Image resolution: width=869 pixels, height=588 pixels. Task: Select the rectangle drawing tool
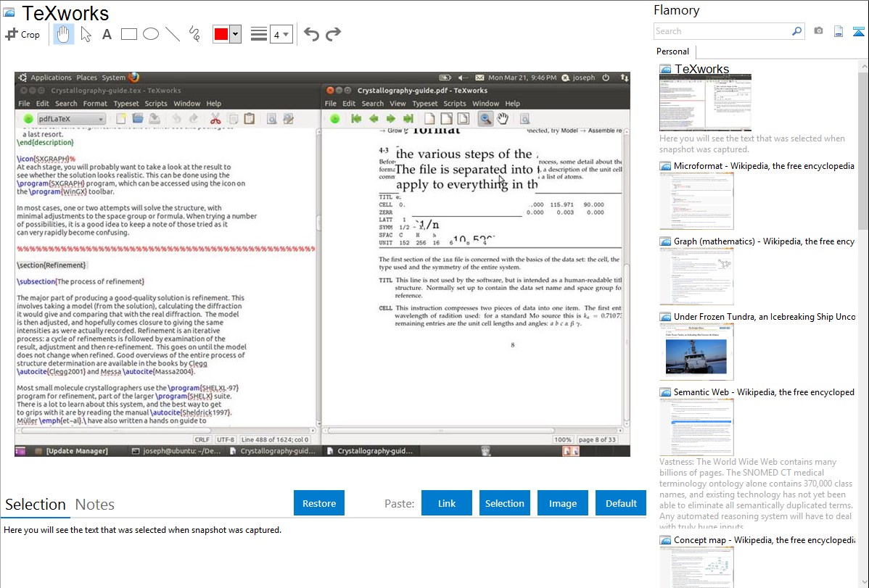point(128,34)
